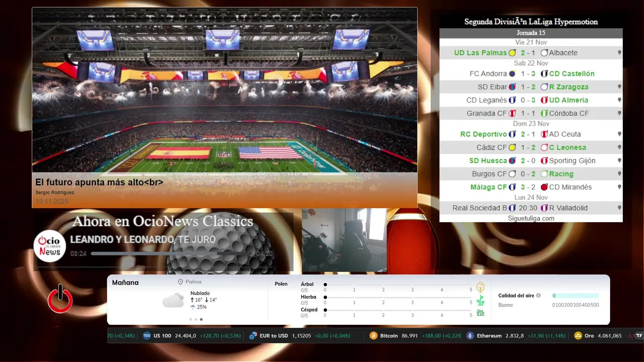Click the EUR to USD flag icon
644x362 pixels.
click(253, 335)
